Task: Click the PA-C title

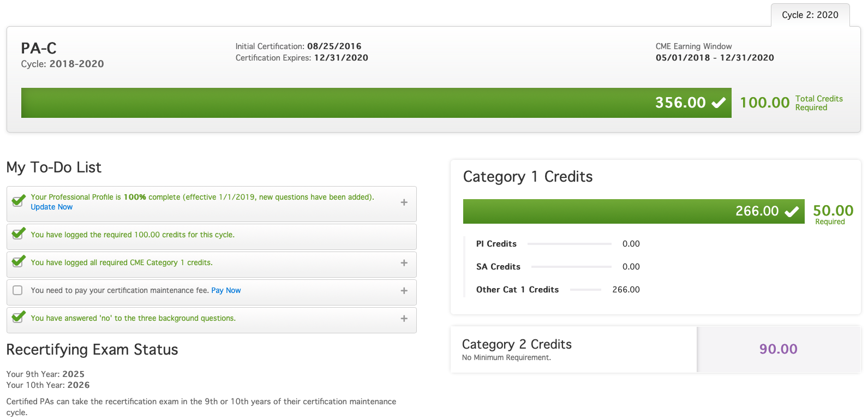Action: point(39,48)
